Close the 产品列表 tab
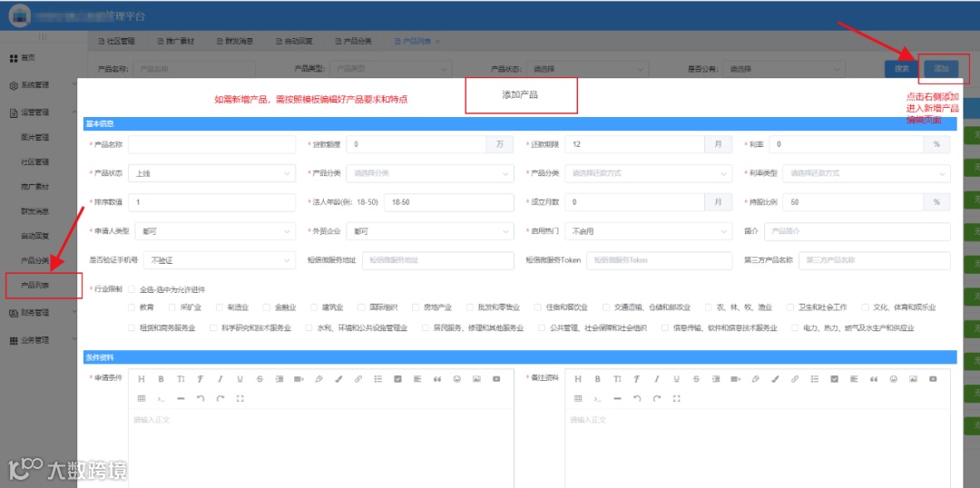Image resolution: width=980 pixels, height=488 pixels. [437, 41]
